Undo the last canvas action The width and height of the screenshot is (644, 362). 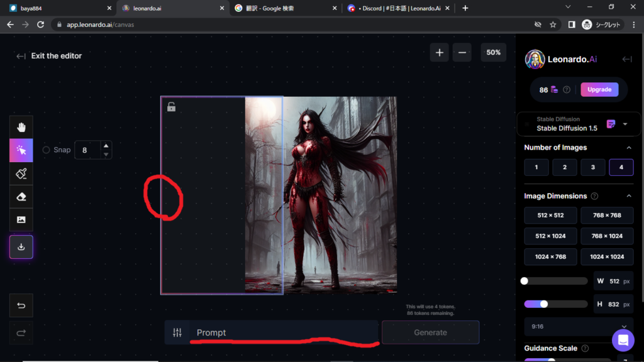[x=21, y=305]
